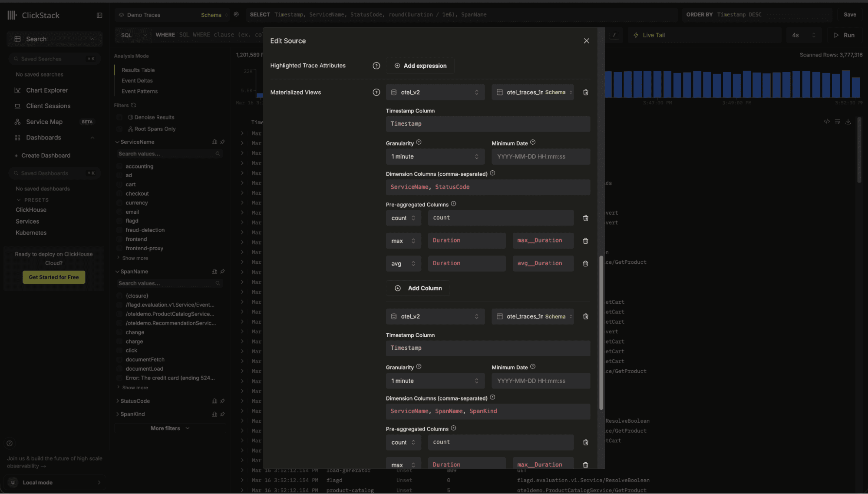Expand the StatusCode filter group
This screenshot has width=868, height=494.
point(135,401)
